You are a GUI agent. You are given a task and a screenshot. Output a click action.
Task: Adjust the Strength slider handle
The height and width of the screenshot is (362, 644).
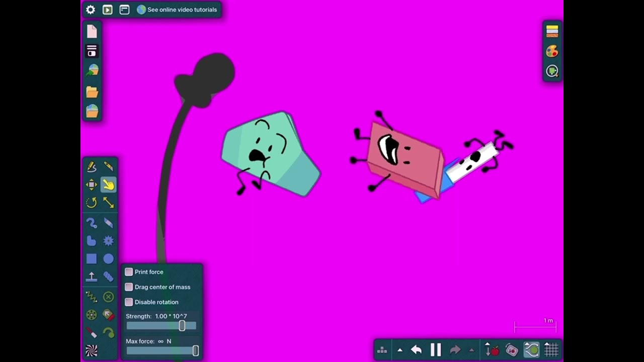click(182, 326)
